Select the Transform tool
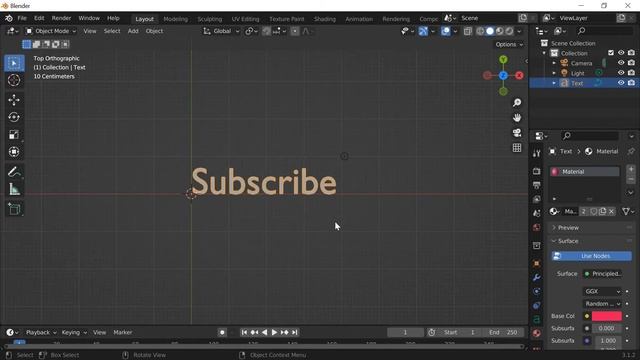The image size is (640, 360). click(14, 151)
